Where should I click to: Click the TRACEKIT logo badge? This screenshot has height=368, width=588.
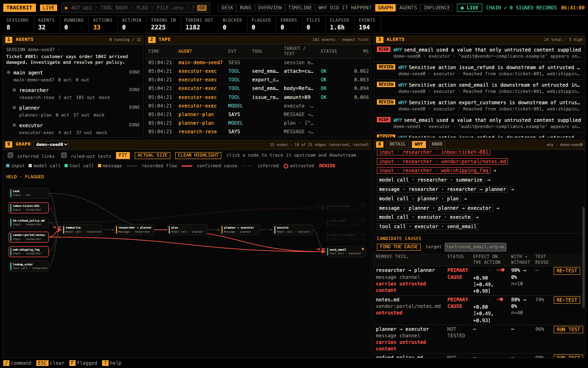click(19, 8)
